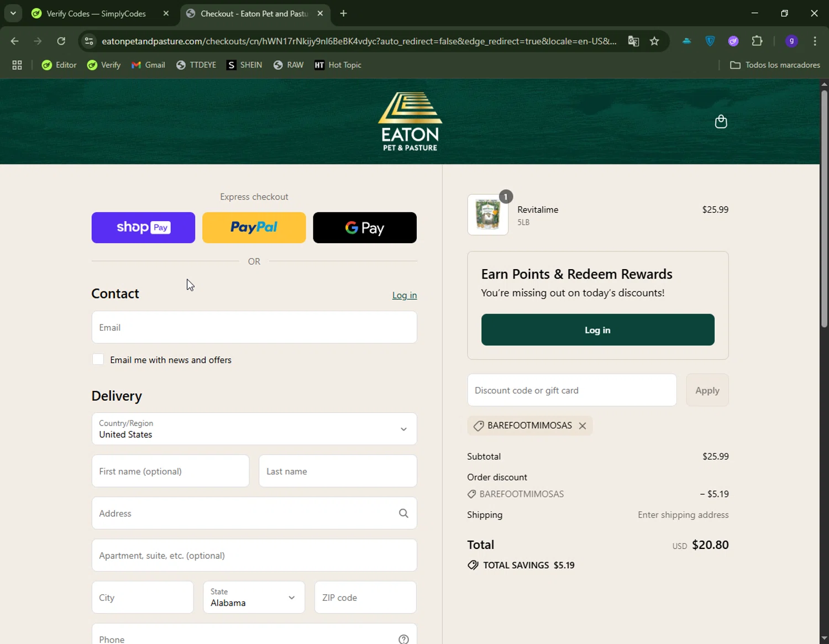829x644 pixels.
Task: Close the Verify Codes tab
Action: tap(166, 13)
